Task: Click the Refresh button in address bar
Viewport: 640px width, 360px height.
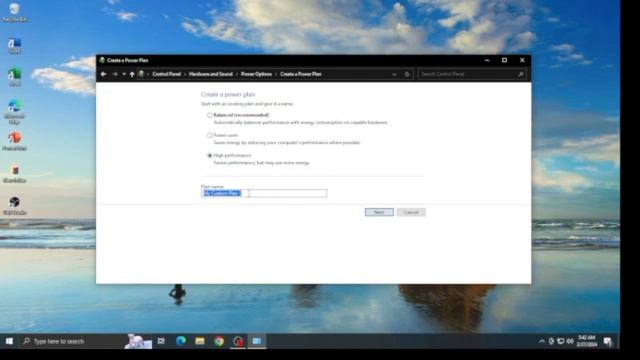Action: (407, 75)
